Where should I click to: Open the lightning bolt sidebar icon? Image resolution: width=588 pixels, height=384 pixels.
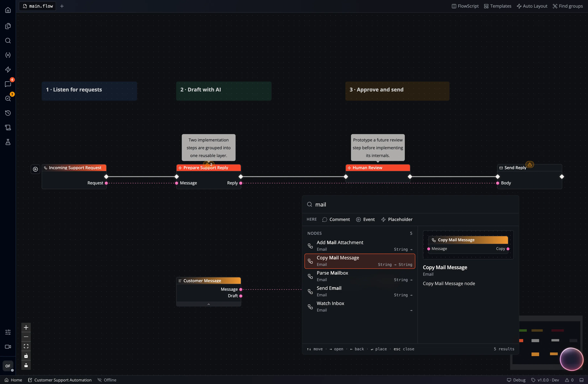click(8, 70)
